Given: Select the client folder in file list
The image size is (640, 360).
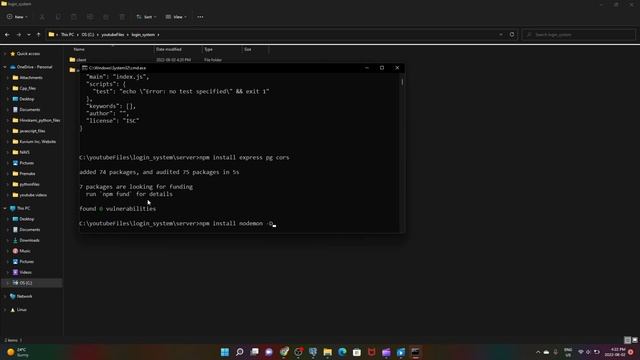Looking at the screenshot, I should coord(81,60).
